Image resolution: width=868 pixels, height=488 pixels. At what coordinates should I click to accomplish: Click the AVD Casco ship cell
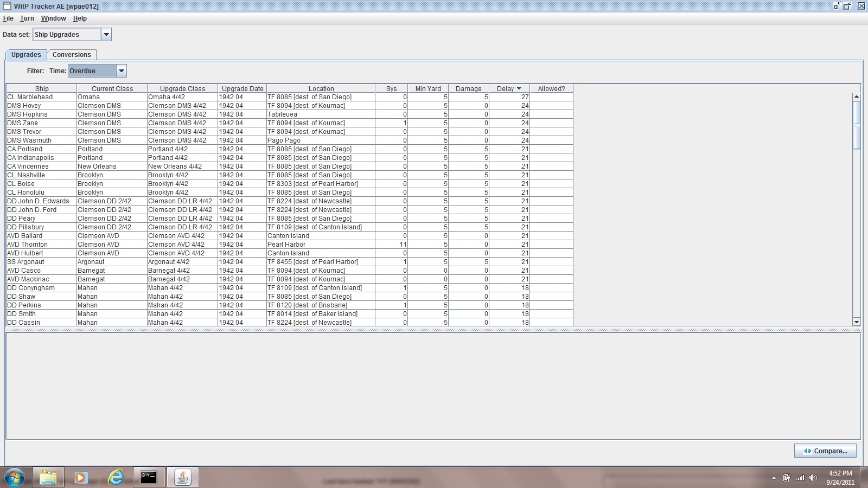point(42,271)
